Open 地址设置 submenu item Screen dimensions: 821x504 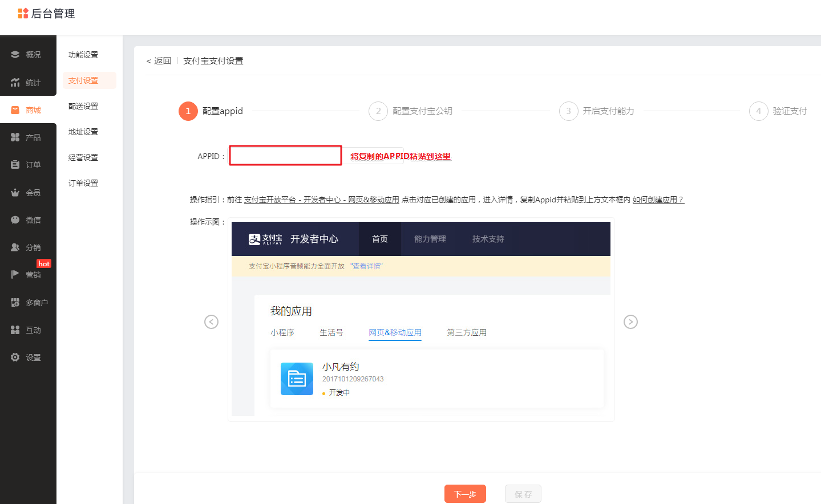83,132
